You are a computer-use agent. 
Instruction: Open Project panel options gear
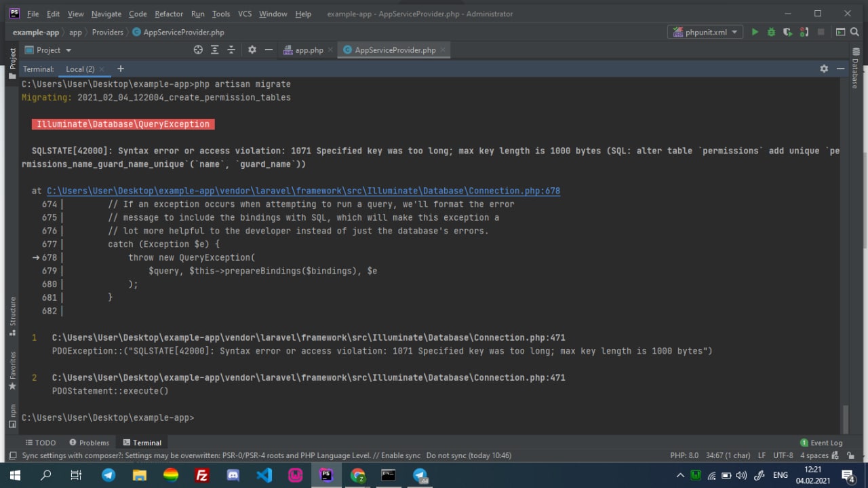pos(252,50)
